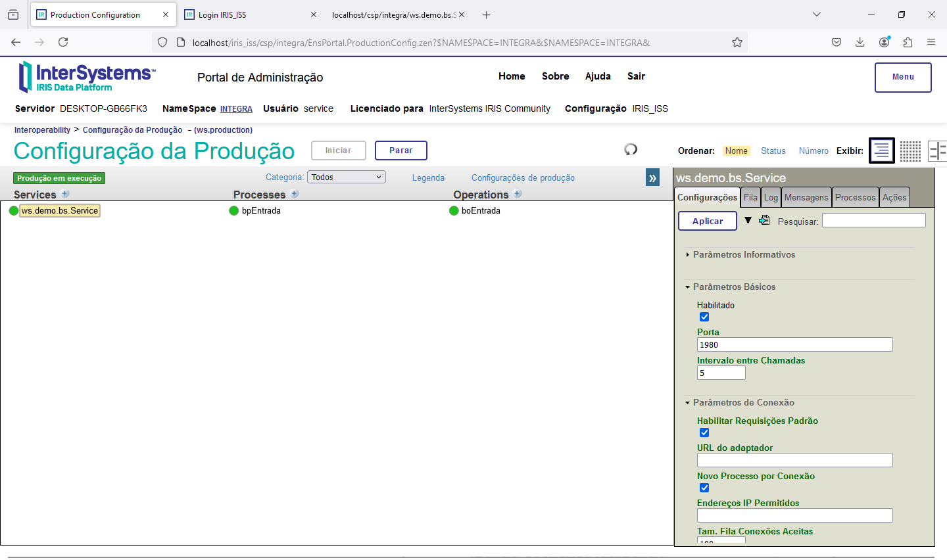Click the plus icon beside Operations
Viewport: 947px width, 560px height.
pyautogui.click(x=518, y=194)
